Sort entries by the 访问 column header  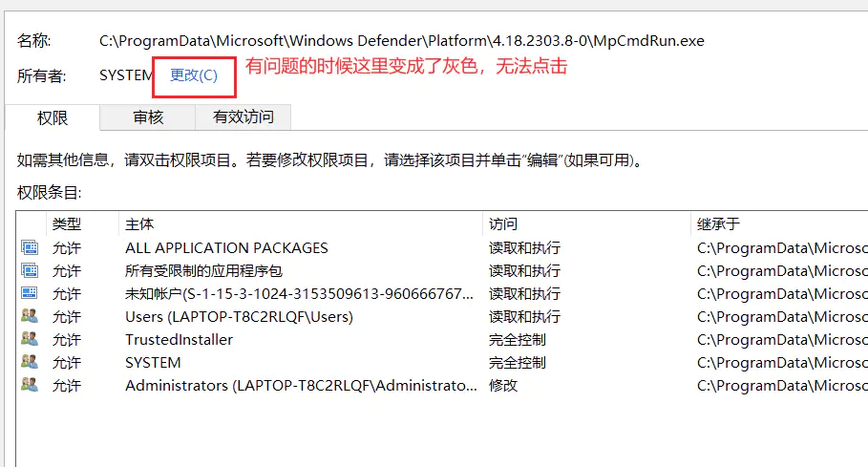(587, 223)
